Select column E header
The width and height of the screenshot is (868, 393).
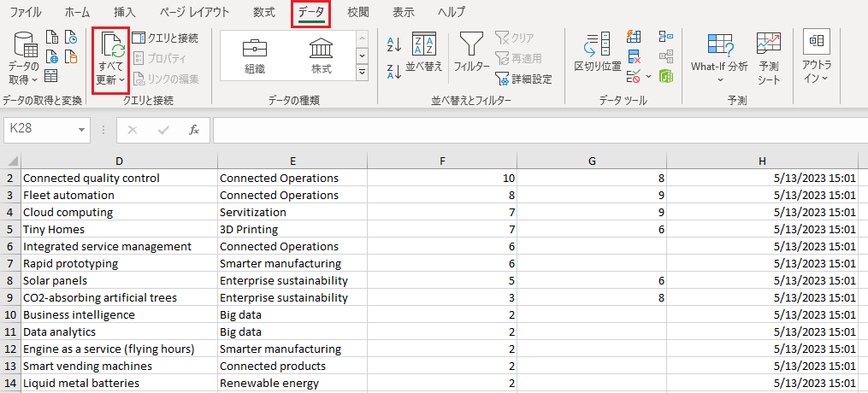pyautogui.click(x=292, y=161)
